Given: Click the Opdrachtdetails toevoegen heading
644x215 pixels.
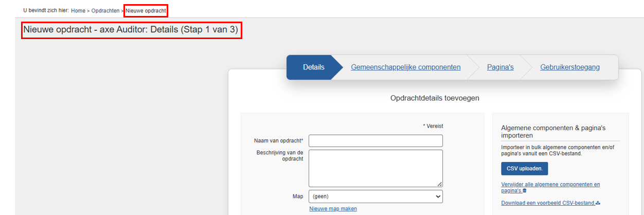Looking at the screenshot, I should (x=435, y=98).
